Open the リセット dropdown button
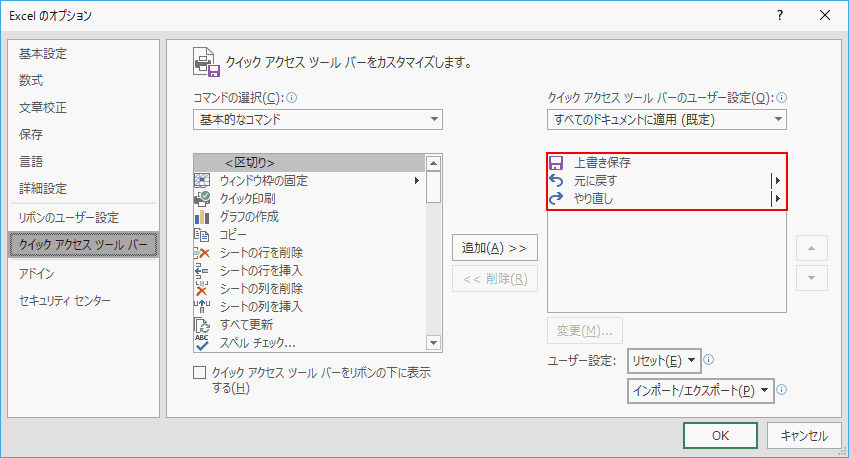 (664, 361)
